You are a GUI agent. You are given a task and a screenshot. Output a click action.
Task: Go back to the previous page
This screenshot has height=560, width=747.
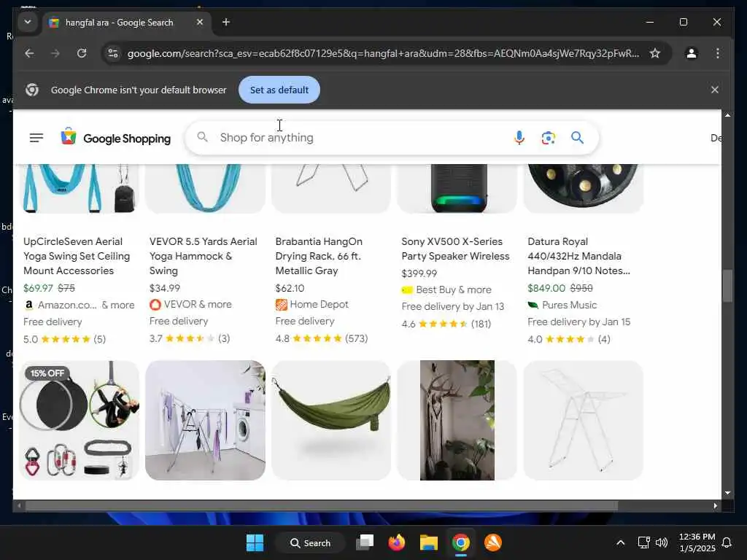[x=29, y=53]
